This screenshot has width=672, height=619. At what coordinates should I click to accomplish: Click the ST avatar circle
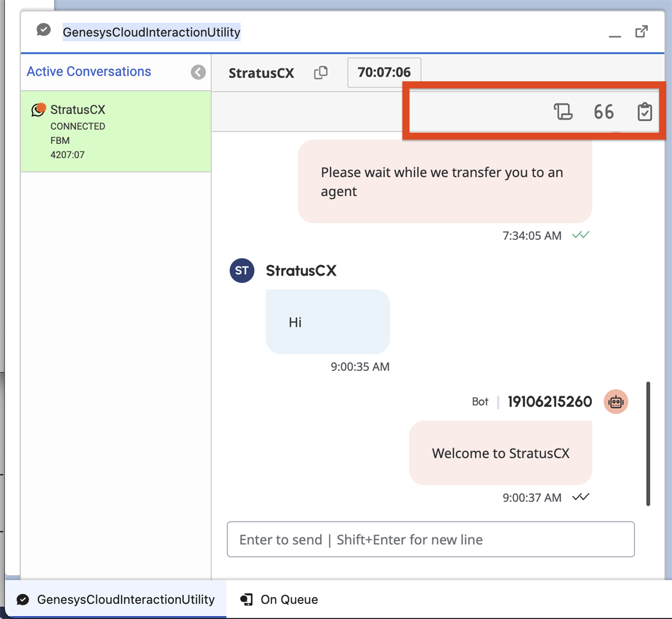click(242, 271)
